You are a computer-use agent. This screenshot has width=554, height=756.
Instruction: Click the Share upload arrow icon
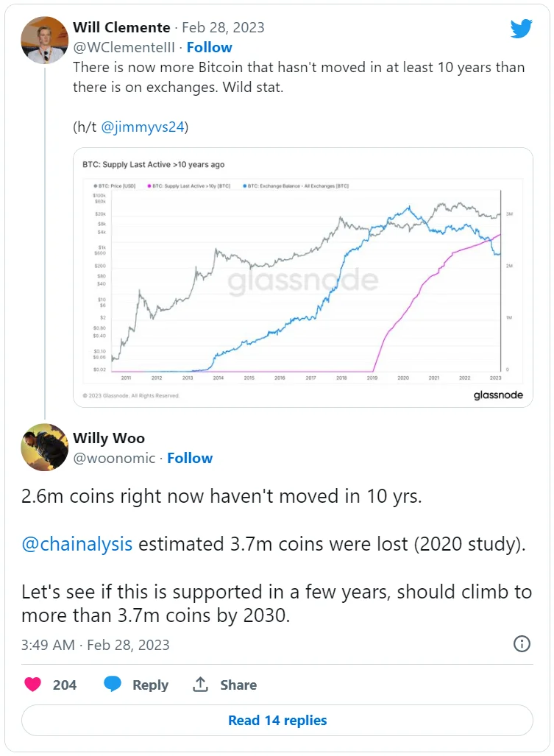click(x=200, y=685)
